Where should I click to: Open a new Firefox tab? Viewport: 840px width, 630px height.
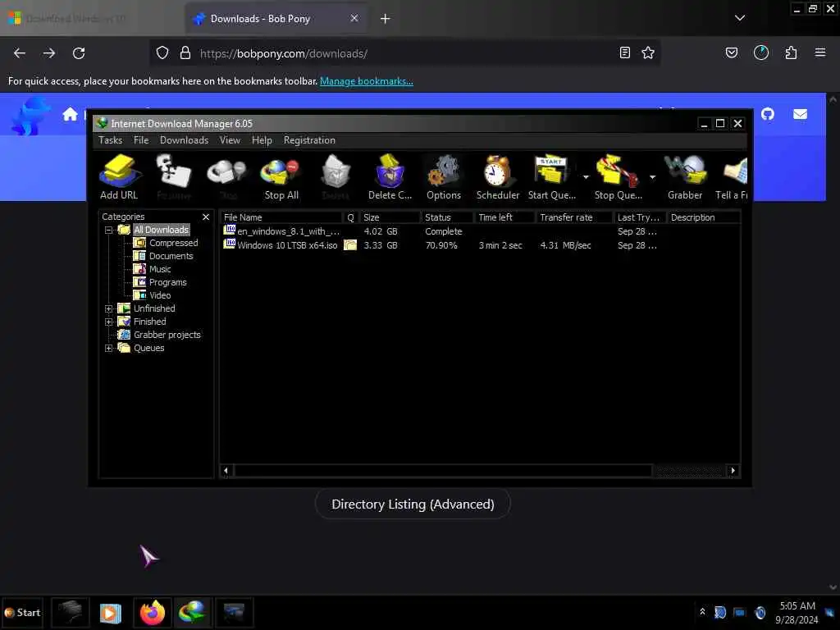coord(385,19)
